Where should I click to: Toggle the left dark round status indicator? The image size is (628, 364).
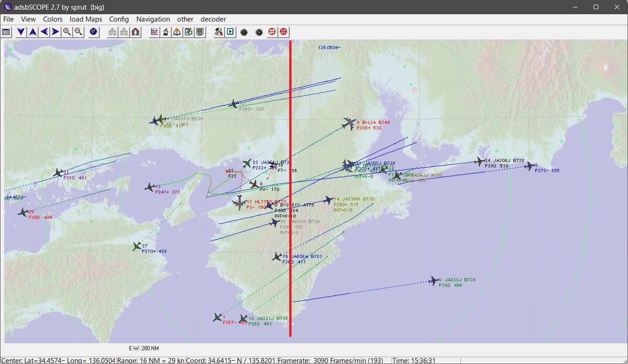click(244, 32)
